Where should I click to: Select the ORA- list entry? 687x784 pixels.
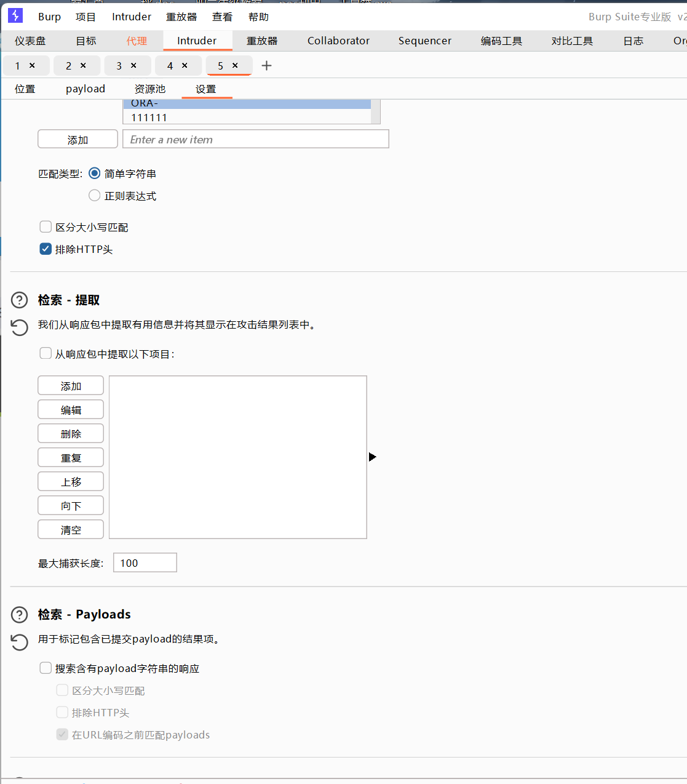click(x=247, y=104)
